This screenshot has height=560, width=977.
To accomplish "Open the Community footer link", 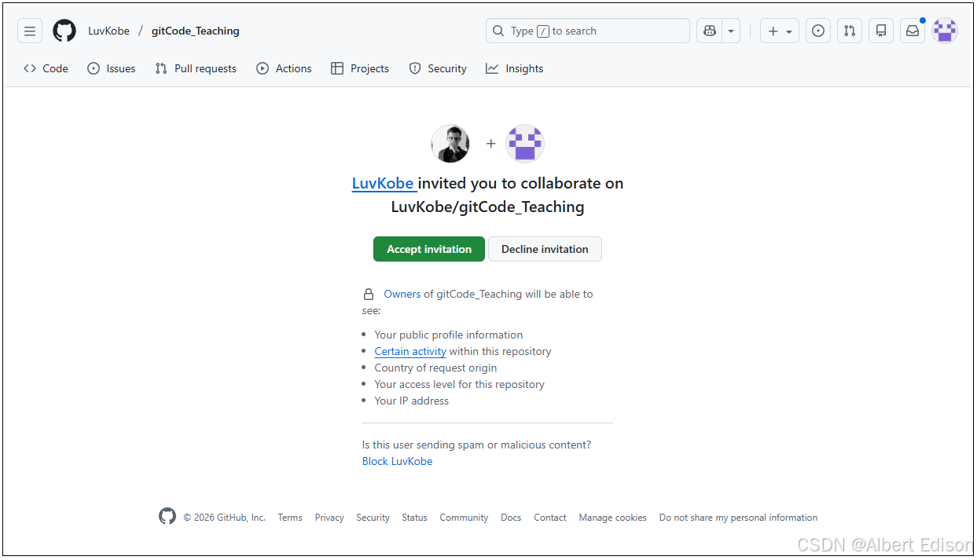I will 464,518.
